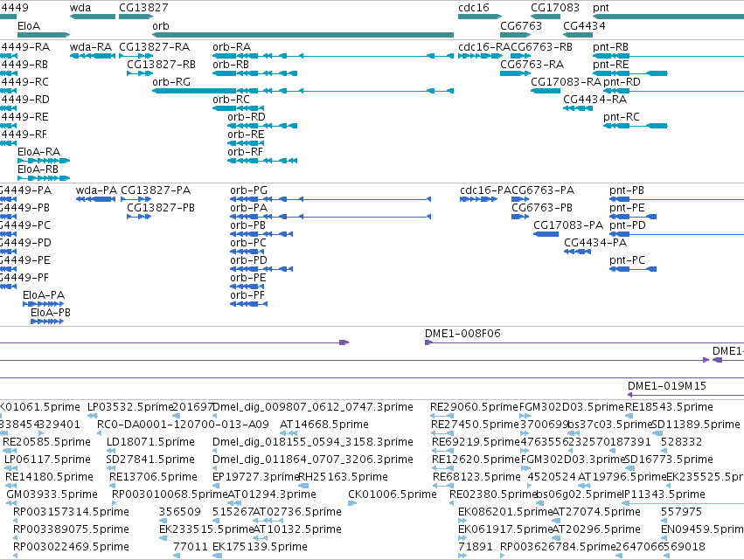This screenshot has width=744, height=560.
Task: Select the CG13827 gene arrow
Action: 136,17
